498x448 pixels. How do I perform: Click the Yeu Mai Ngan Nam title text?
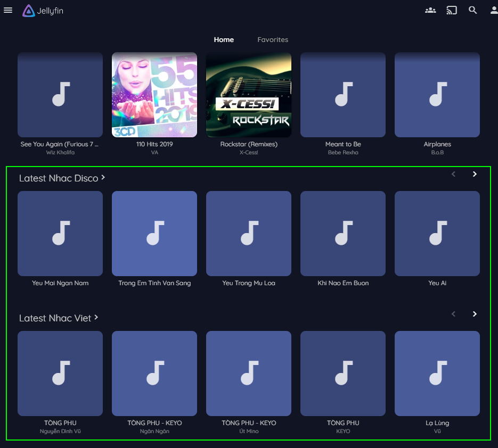(x=60, y=283)
